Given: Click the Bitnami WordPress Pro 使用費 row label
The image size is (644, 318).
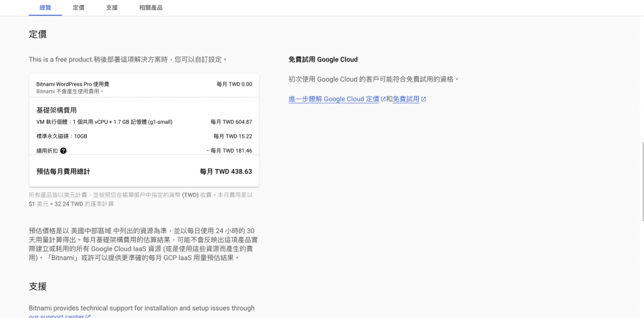Looking at the screenshot, I should coord(73,84).
